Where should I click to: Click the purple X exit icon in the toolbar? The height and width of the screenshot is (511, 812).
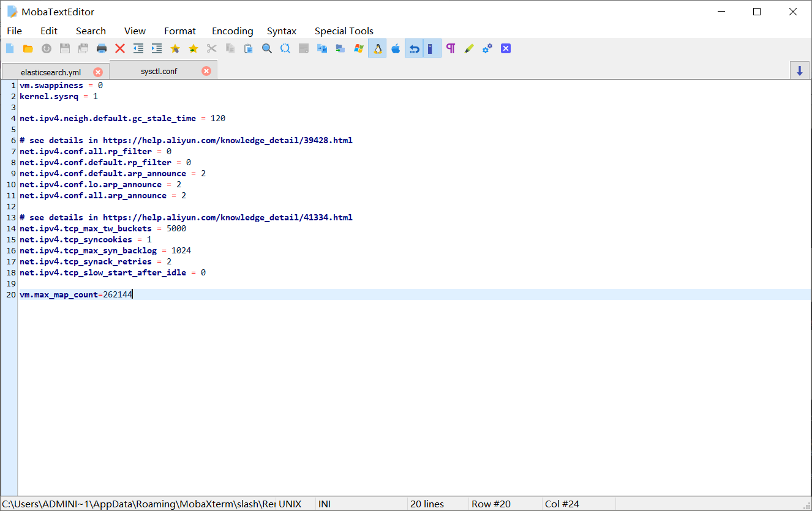coord(506,48)
